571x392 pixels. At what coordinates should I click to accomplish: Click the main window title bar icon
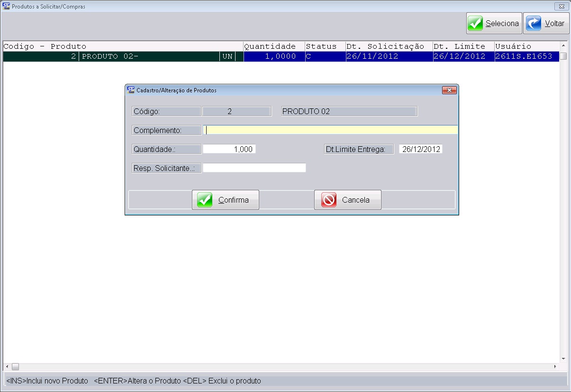(6, 7)
